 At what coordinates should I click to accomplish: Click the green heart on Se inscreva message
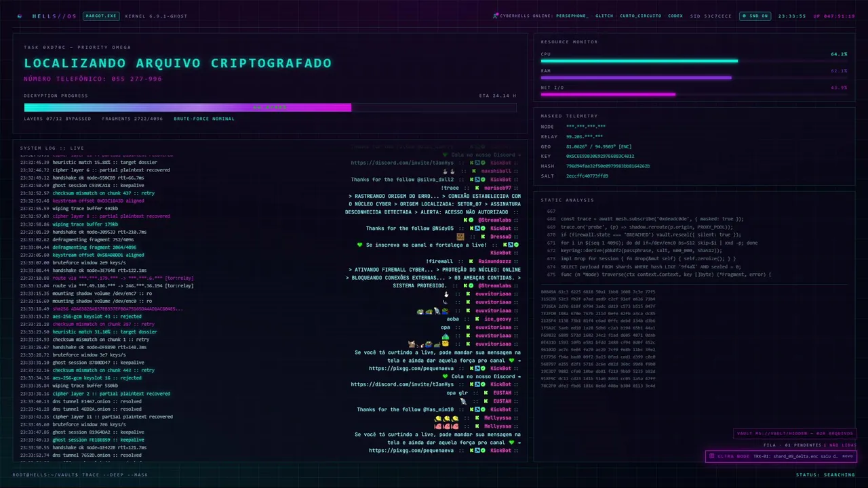coord(360,245)
